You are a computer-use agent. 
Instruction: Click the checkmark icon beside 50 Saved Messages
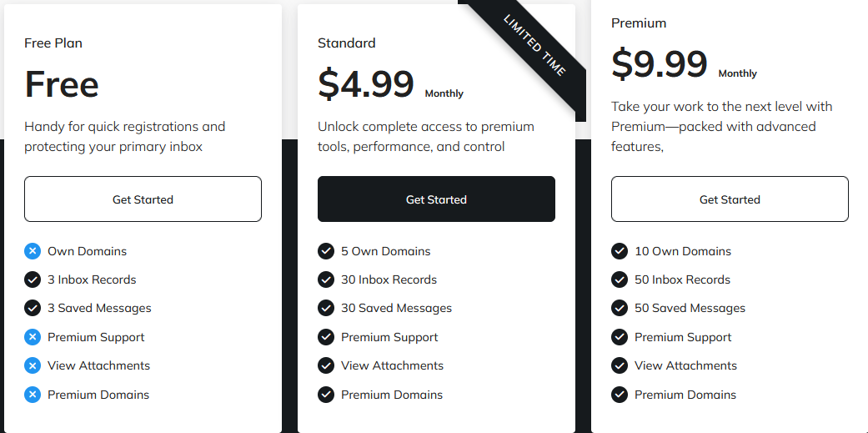pos(620,308)
